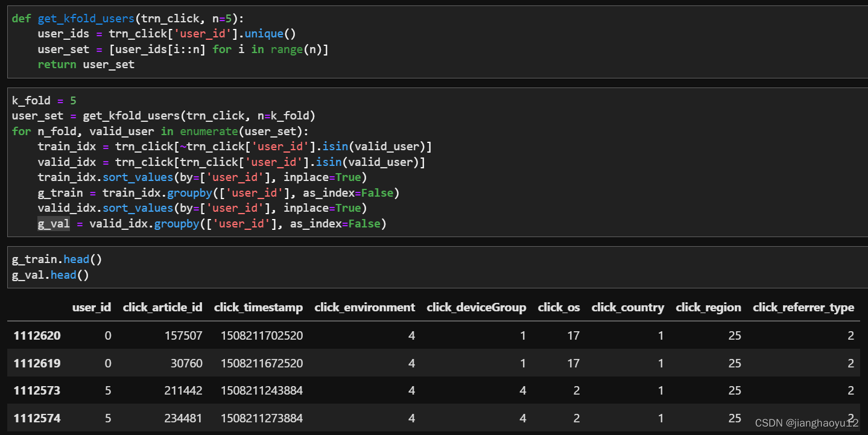Click the valid_idx assignment line with isin
This screenshot has height=435, width=868.
[x=232, y=162]
